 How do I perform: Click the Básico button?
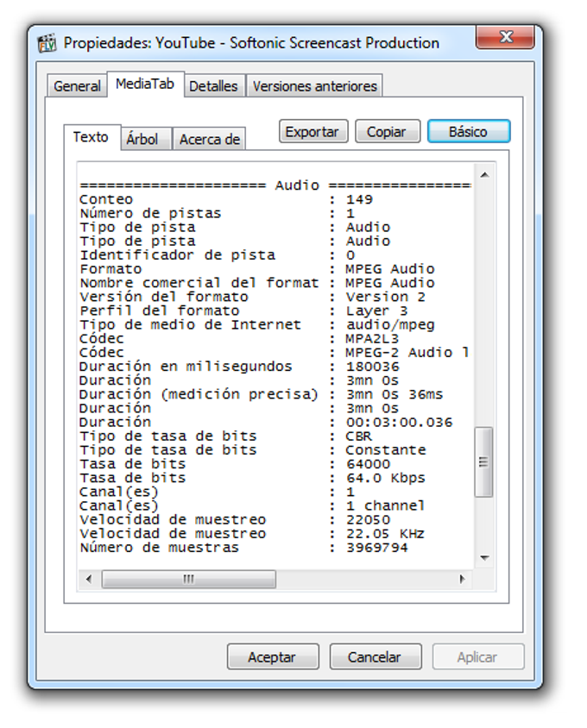pyautogui.click(x=469, y=131)
